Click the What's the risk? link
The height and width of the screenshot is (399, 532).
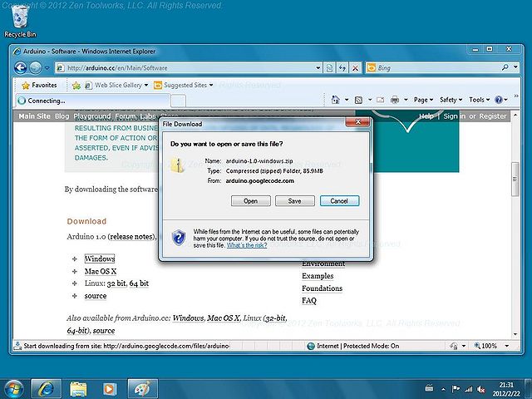247,245
